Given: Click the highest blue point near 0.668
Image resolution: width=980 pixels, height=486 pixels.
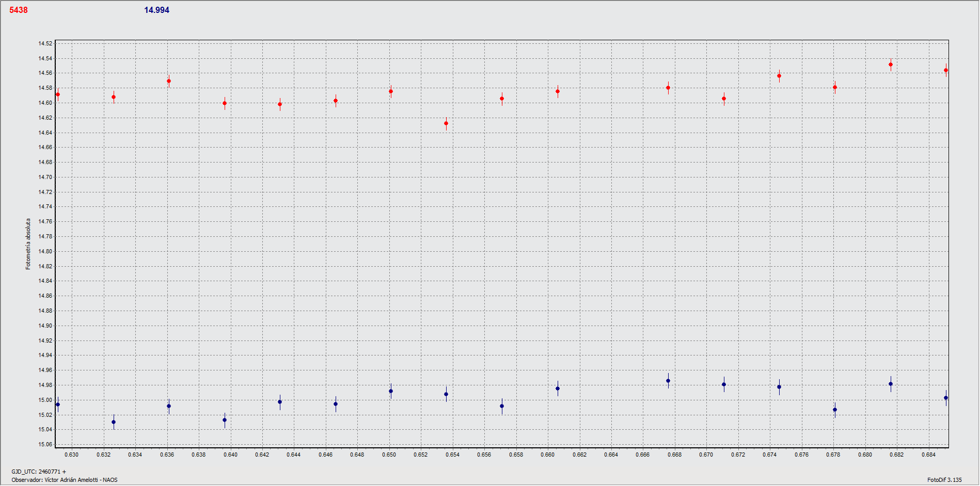Looking at the screenshot, I should point(668,381).
